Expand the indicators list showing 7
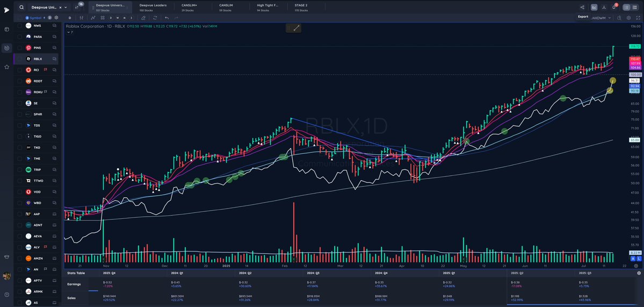This screenshot has height=307, width=644. (70, 32)
